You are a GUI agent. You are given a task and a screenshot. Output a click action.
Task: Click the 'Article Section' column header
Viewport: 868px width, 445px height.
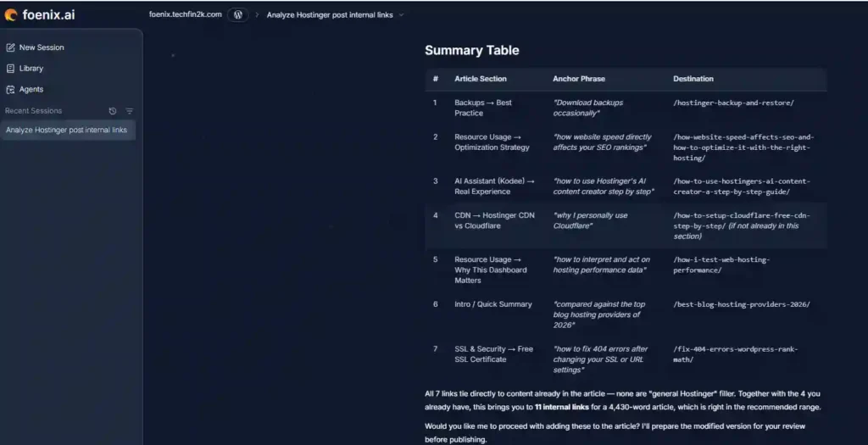click(481, 79)
